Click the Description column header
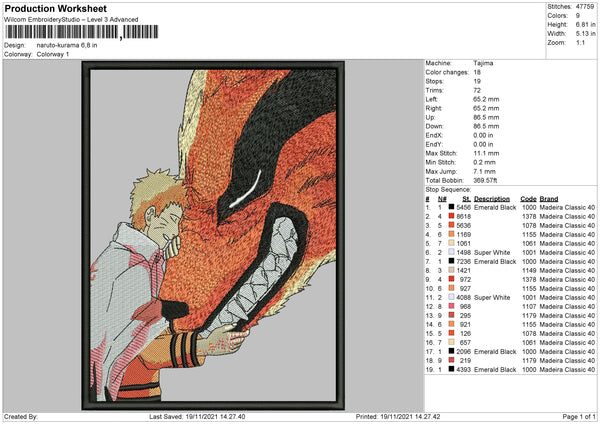600x424 pixels. coord(492,199)
